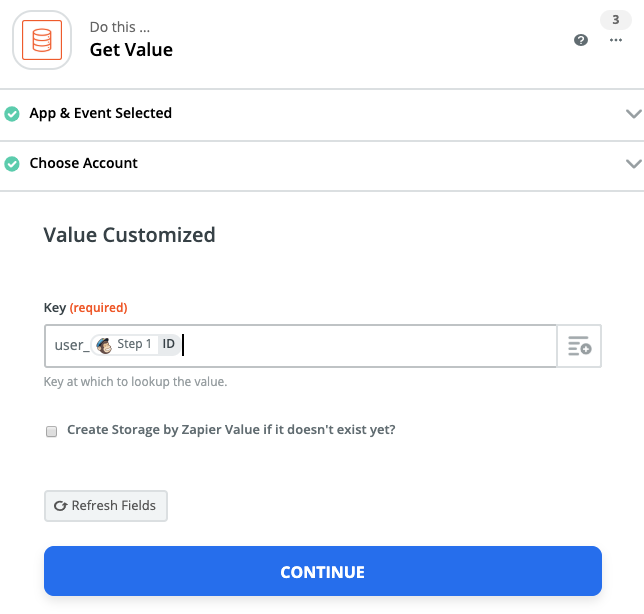This screenshot has width=644, height=614.
Task: Focus the Key input field after the pill
Action: (x=360, y=346)
